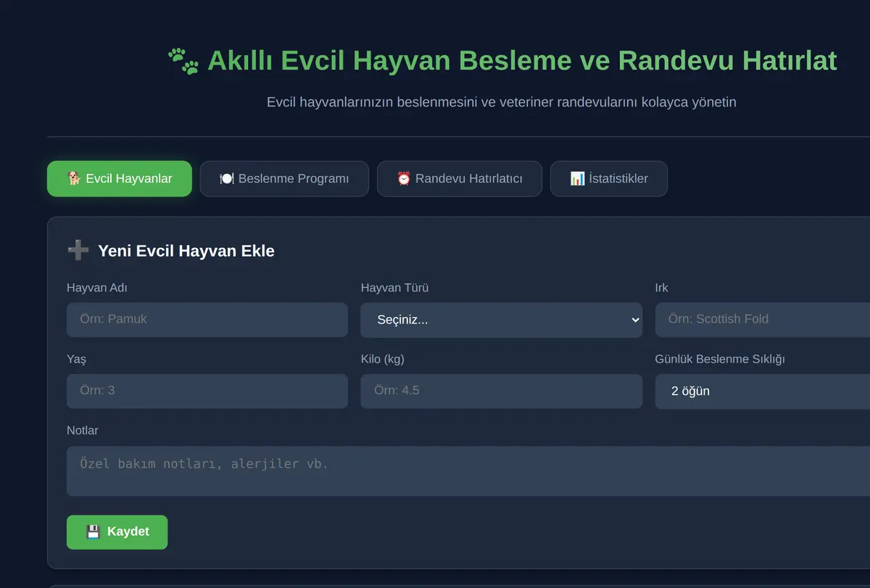Open the Evcil Hayvanlar tab
This screenshot has width=870, height=588.
[x=120, y=178]
